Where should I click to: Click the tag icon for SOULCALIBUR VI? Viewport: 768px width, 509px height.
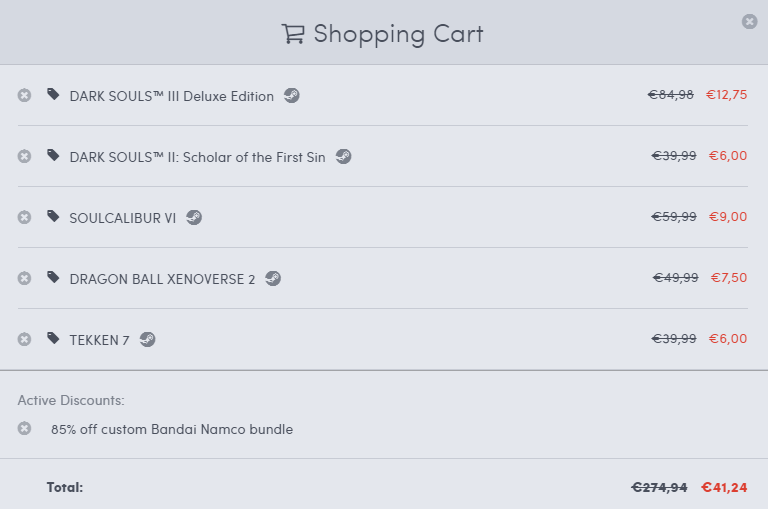pyautogui.click(x=53, y=216)
